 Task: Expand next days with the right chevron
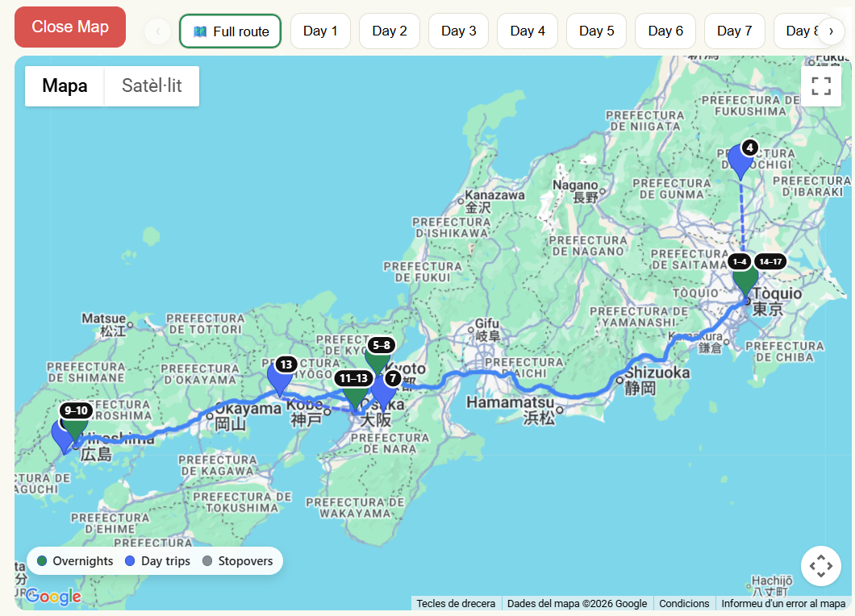pyautogui.click(x=832, y=31)
